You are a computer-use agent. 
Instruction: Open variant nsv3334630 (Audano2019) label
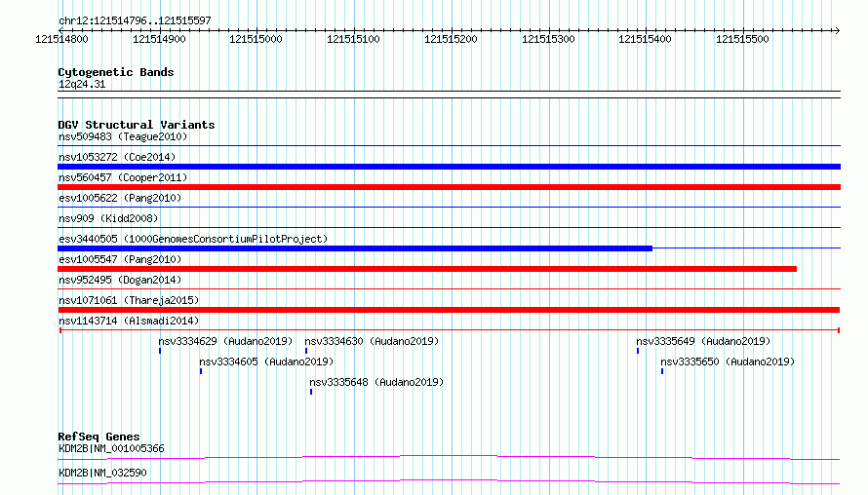[372, 341]
